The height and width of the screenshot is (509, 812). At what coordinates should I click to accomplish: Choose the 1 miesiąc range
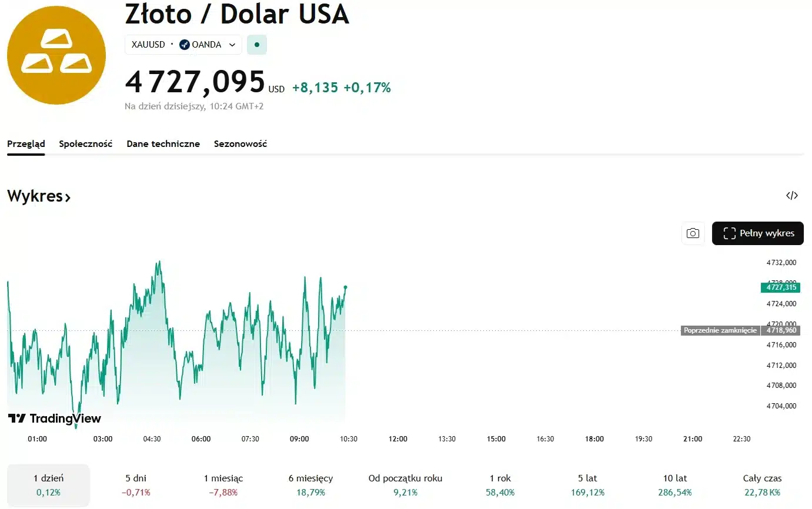tap(223, 485)
